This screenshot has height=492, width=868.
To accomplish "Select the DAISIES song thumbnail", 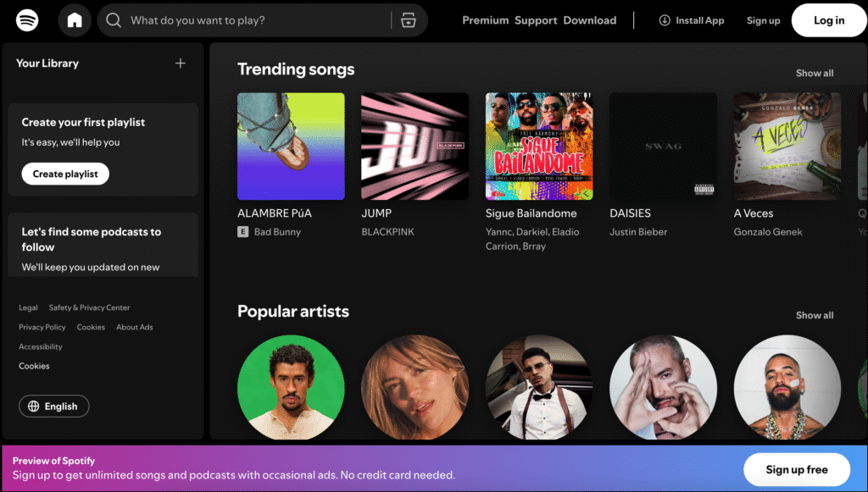I will [x=662, y=146].
